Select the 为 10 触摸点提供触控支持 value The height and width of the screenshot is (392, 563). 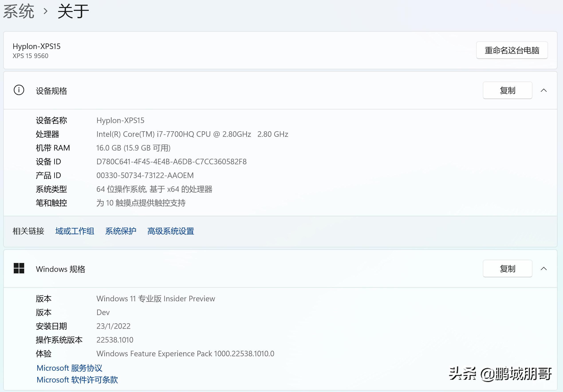(141, 203)
